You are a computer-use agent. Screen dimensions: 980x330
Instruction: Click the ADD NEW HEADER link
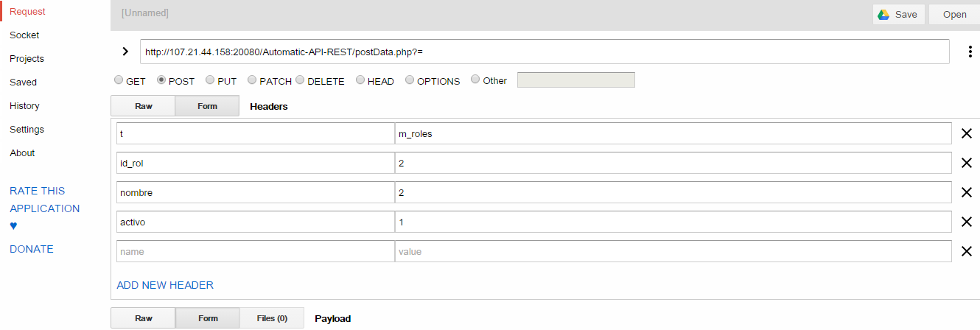coord(165,285)
